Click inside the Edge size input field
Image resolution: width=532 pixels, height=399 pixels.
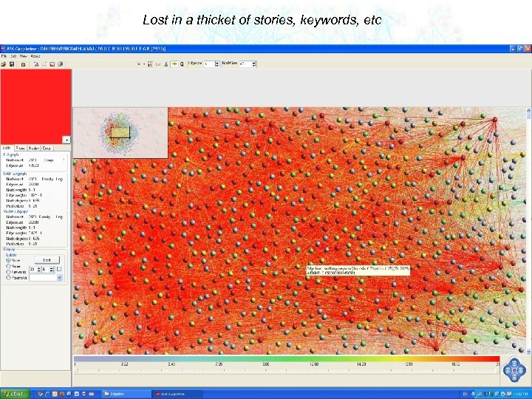coord(209,64)
